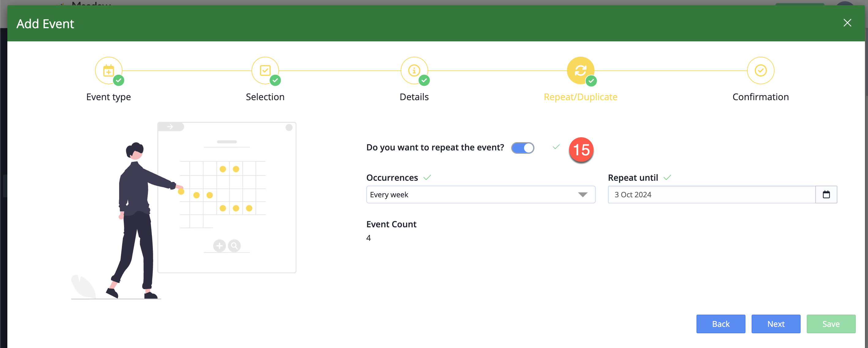This screenshot has height=348, width=868.
Task: Click the Event type step label
Action: [x=108, y=97]
